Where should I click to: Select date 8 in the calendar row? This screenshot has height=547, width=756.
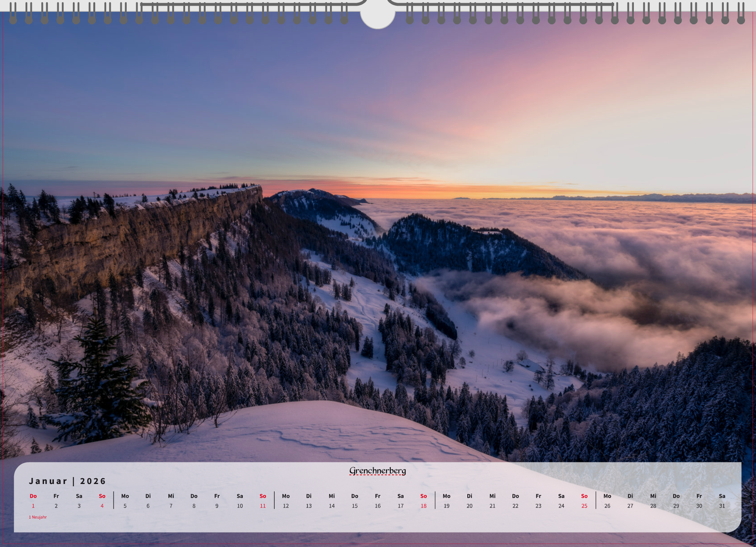click(194, 506)
